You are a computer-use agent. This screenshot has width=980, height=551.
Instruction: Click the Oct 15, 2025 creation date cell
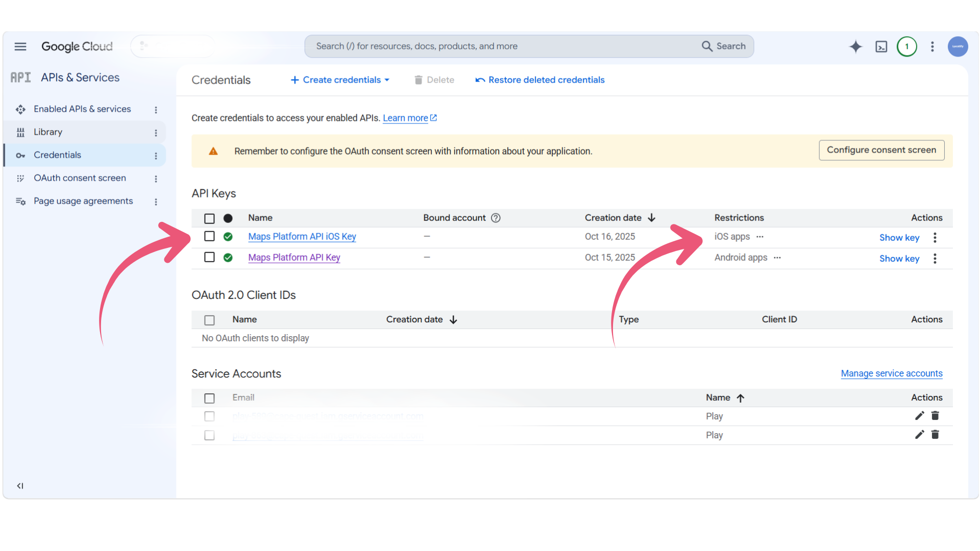point(610,258)
